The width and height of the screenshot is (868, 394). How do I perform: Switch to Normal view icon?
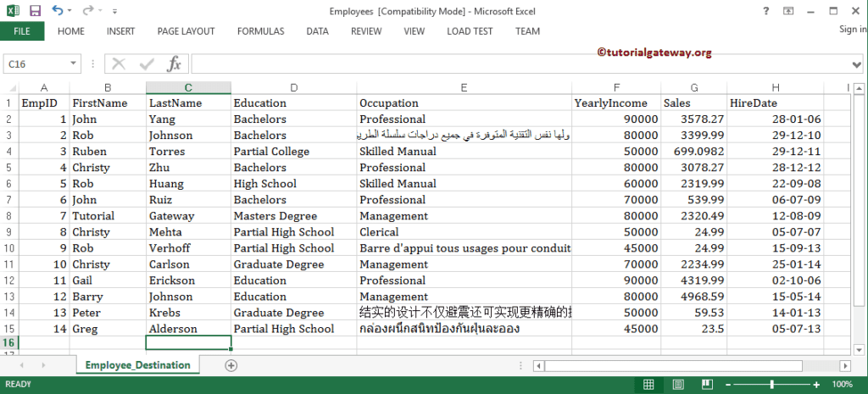pos(648,384)
